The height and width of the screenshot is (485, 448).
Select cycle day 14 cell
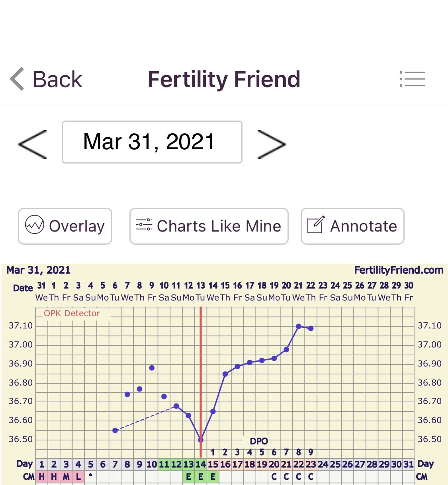tap(201, 464)
